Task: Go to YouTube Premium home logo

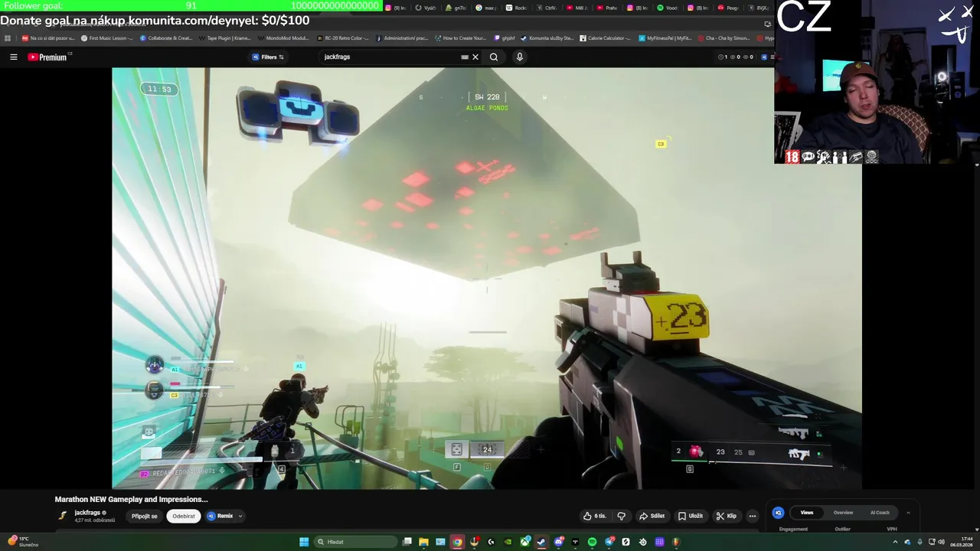Action: [x=49, y=57]
